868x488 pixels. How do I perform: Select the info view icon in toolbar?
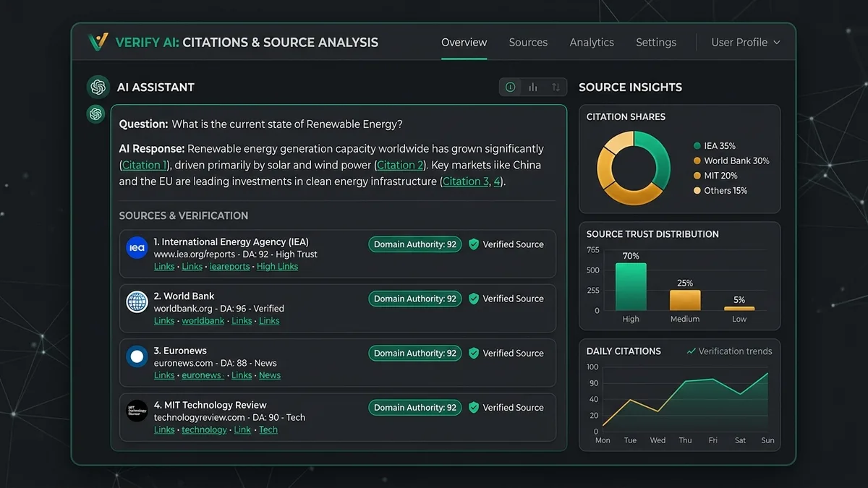click(511, 87)
